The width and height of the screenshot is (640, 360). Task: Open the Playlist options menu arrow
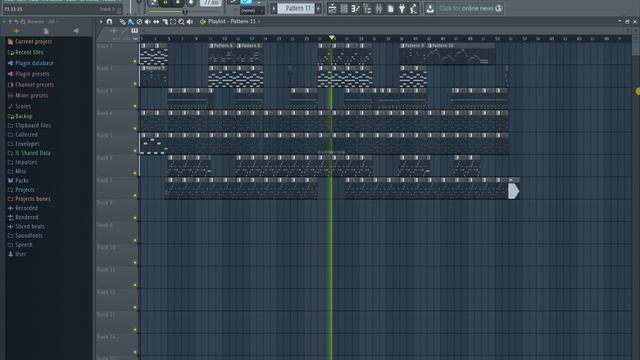[101, 21]
